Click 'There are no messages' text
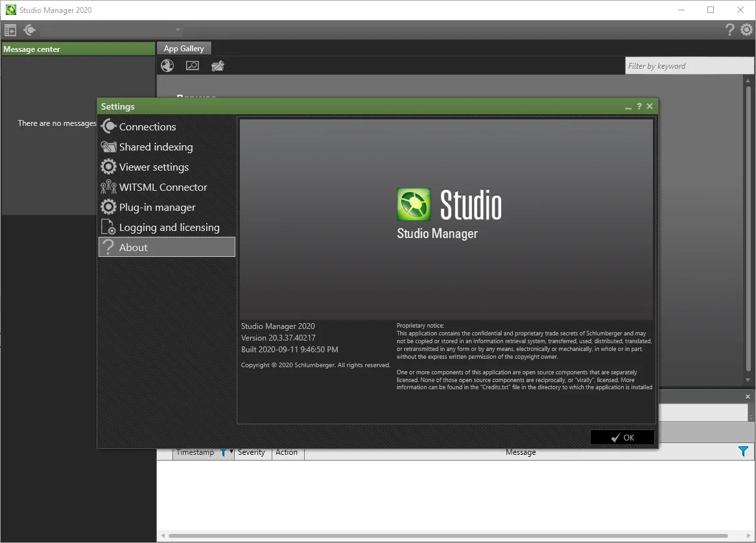This screenshot has height=543, width=756. 57,123
